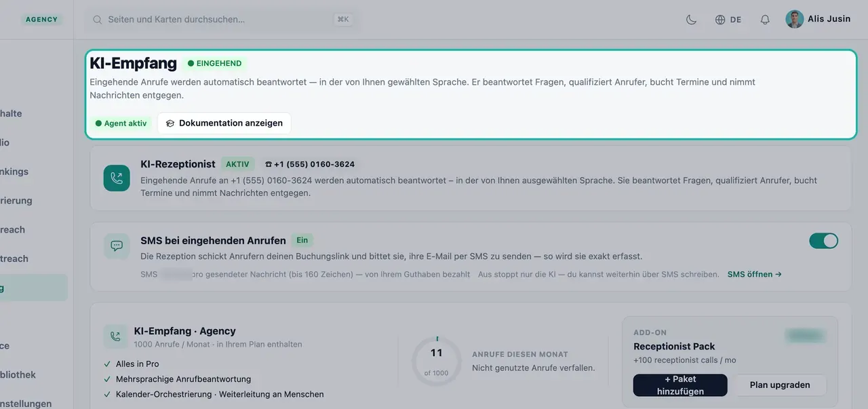Click the search magnifier icon

coord(98,20)
